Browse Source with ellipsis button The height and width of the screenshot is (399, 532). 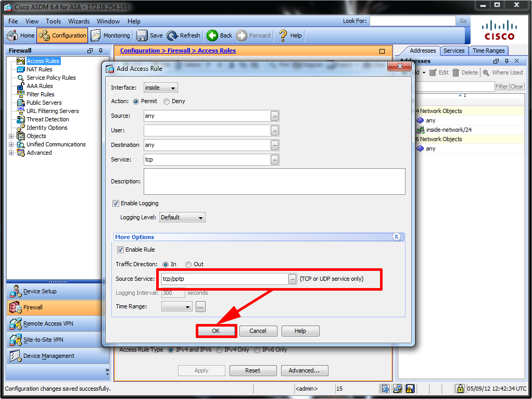pyautogui.click(x=275, y=116)
